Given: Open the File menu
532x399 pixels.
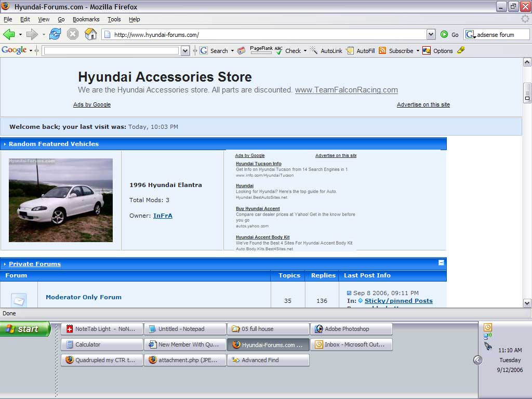Looking at the screenshot, I should coord(8,19).
